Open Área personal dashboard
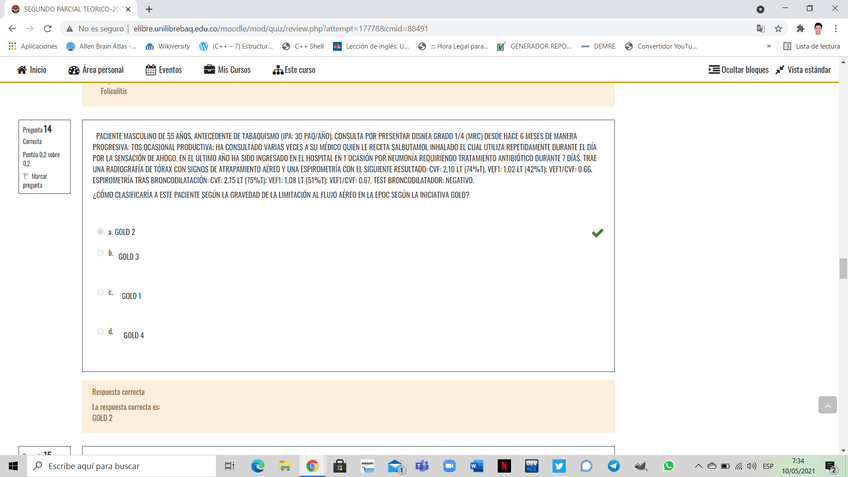The width and height of the screenshot is (848, 477). pos(96,70)
